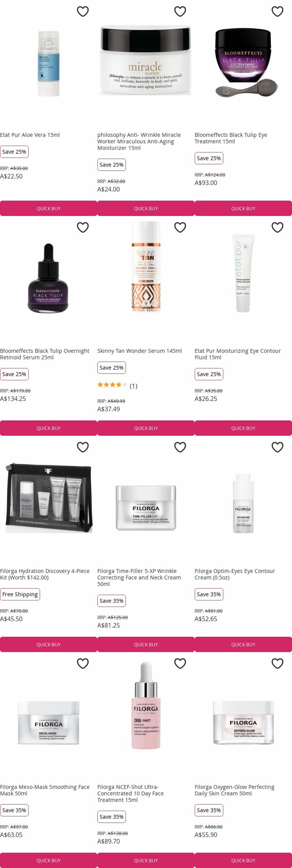Screen dimensions: 292x868
Task: Quick buy the Skinny Tan Wonder Serum
Action: click(146, 428)
